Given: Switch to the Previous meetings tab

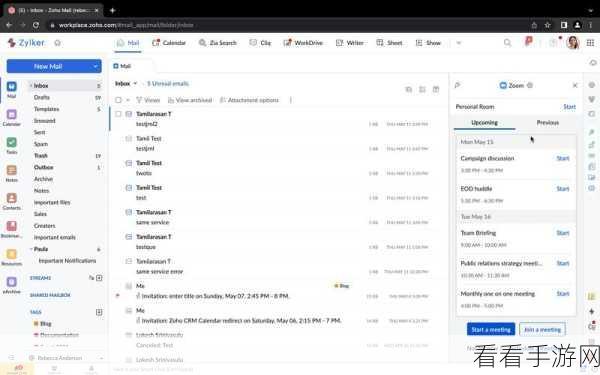Looking at the screenshot, I should coord(548,122).
